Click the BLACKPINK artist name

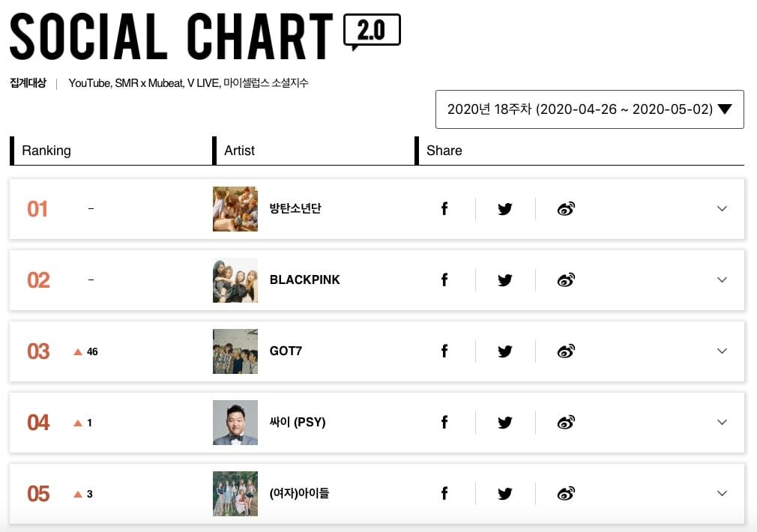tap(304, 280)
